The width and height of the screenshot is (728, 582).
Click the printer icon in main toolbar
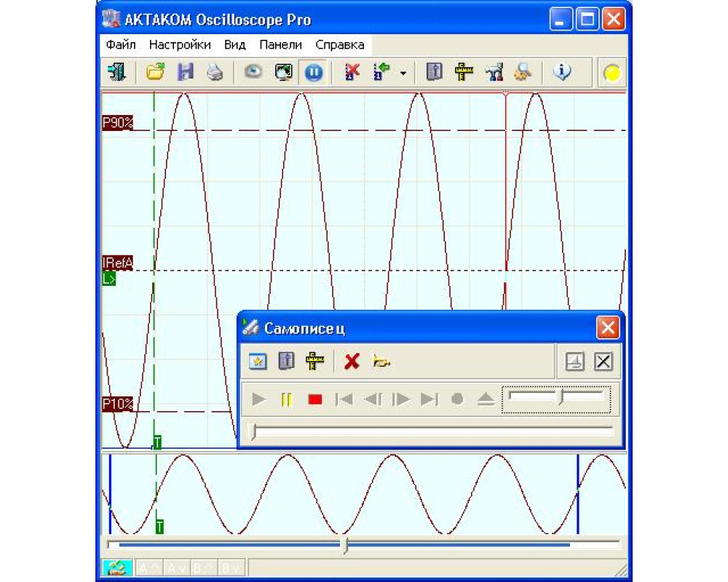point(214,72)
